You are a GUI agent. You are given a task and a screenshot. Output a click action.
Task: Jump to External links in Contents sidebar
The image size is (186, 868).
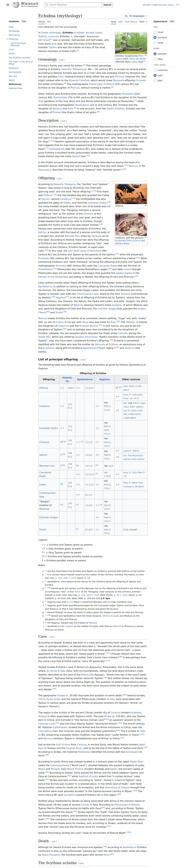[15, 88]
